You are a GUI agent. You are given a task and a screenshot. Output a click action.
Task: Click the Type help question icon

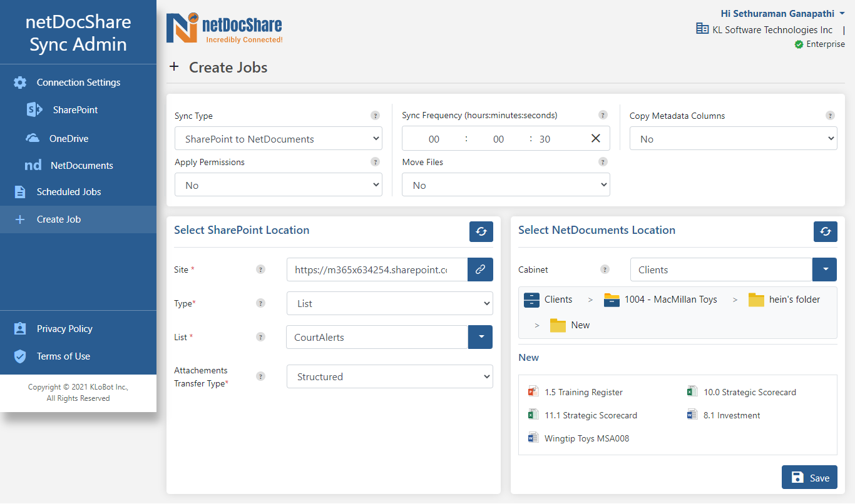pos(260,303)
